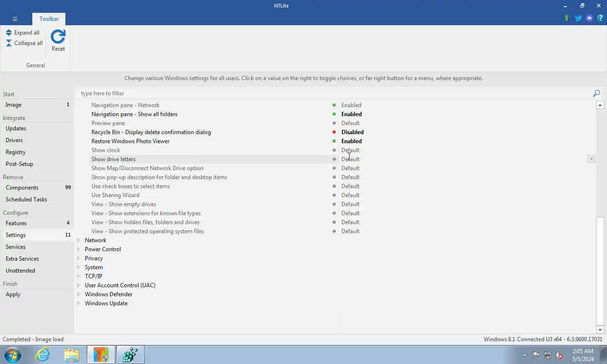Open the hamburger menu icon
The width and height of the screenshot is (607, 364).
[x=15, y=19]
